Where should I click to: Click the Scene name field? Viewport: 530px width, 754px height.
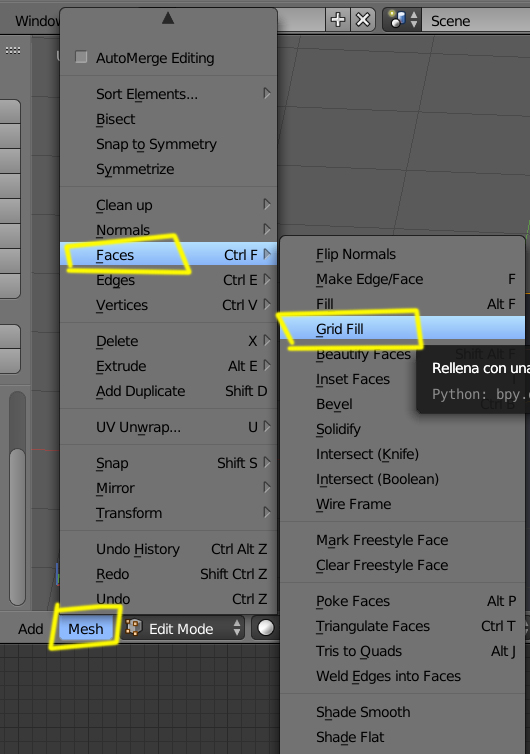(476, 21)
